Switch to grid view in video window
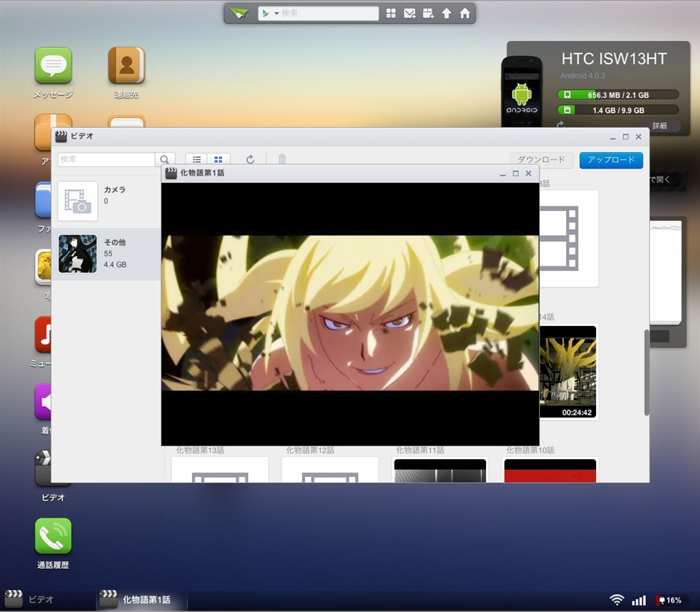This screenshot has width=700, height=612. tap(218, 159)
